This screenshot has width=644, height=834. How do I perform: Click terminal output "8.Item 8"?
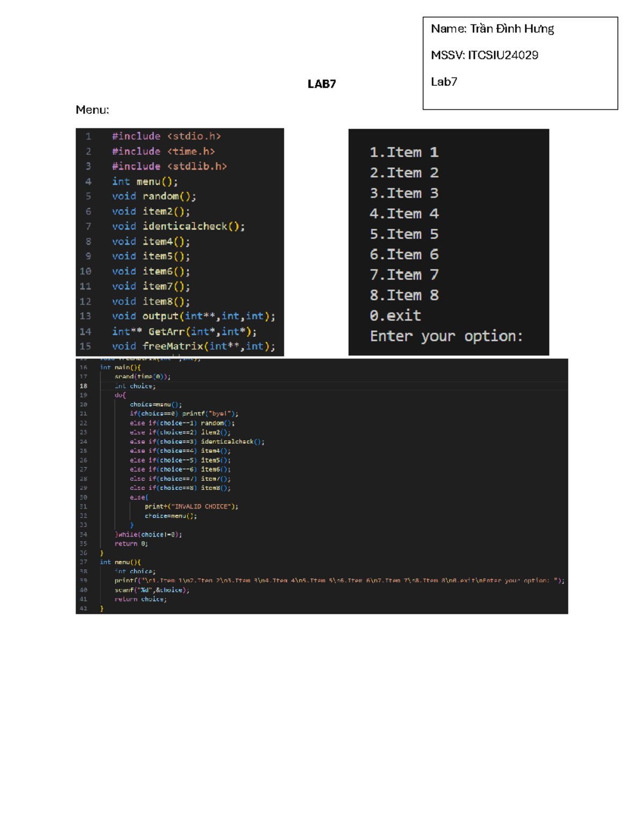(404, 295)
